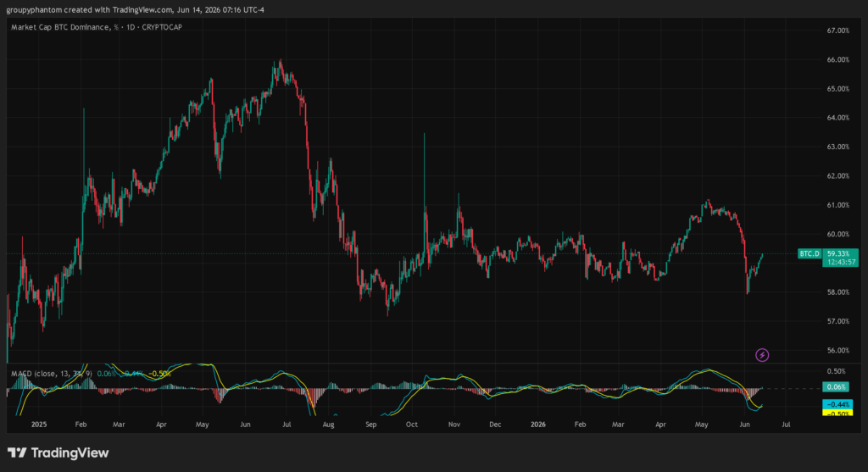
Task: Click the 12:43:57 bar countdown timer
Action: (840, 262)
